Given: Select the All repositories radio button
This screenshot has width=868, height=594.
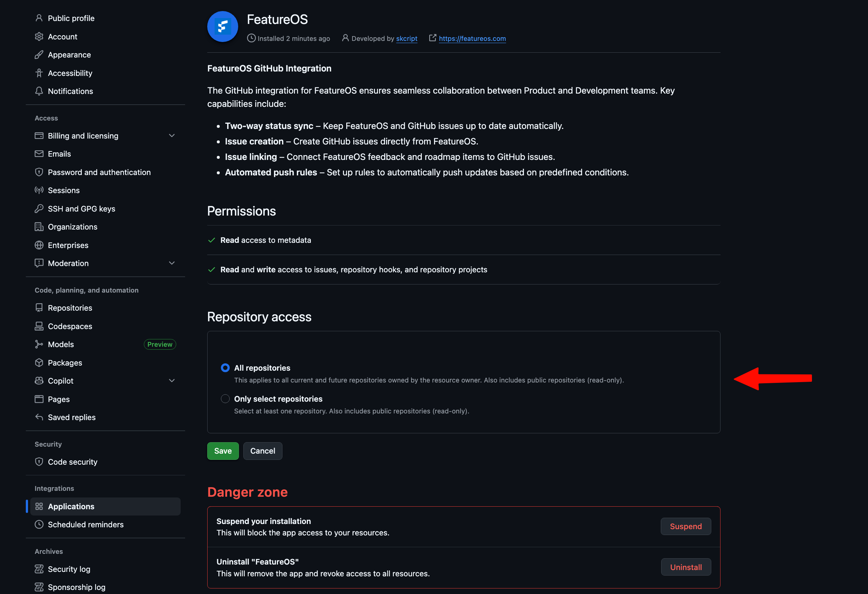Looking at the screenshot, I should (225, 368).
